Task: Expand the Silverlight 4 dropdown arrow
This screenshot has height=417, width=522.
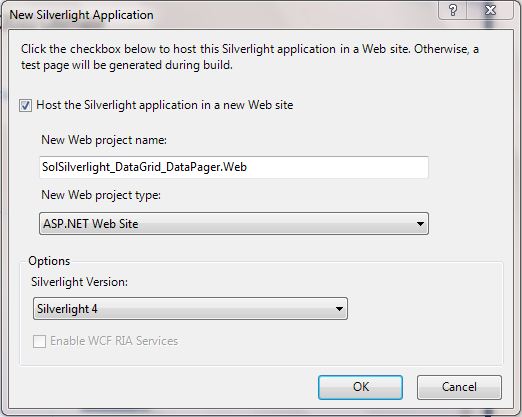Action: coord(339,309)
